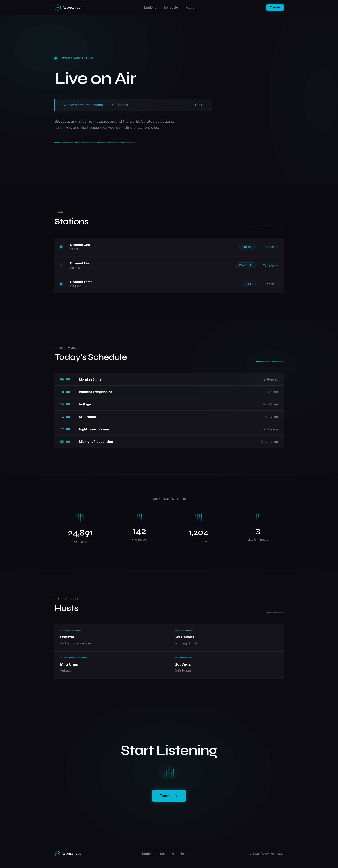Click the Wavelength logo icon in header
Screen dimensions: 338x868
pyautogui.click(x=58, y=7)
